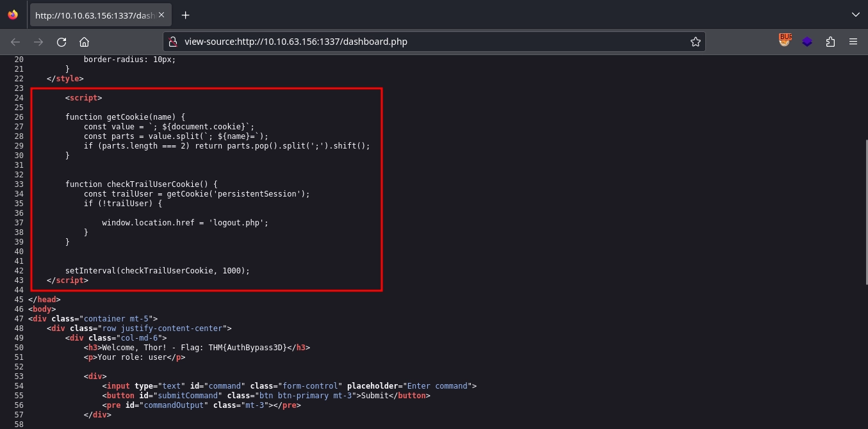Open a new tab with plus button
868x429 pixels.
[x=186, y=15]
